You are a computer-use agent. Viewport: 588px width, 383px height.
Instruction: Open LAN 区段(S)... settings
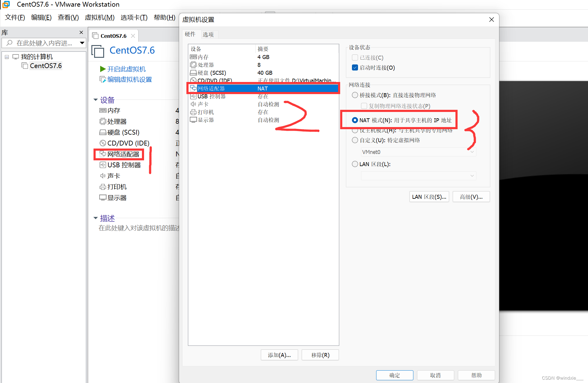429,197
